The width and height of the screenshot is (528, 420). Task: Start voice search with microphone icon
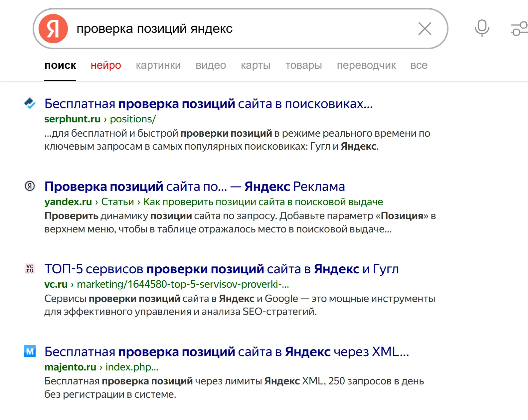(482, 28)
